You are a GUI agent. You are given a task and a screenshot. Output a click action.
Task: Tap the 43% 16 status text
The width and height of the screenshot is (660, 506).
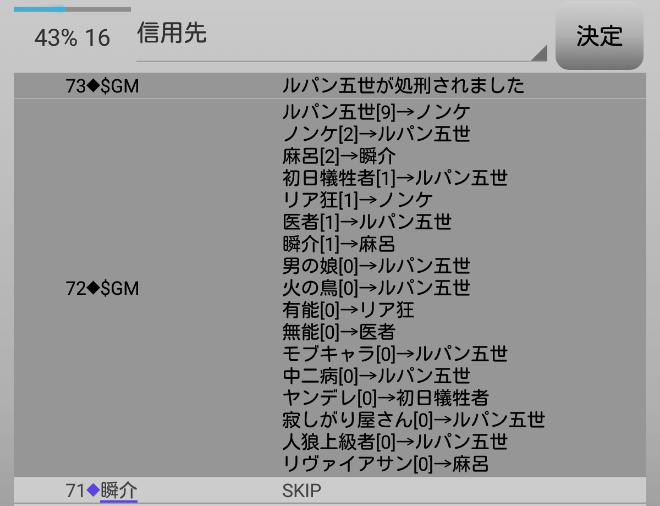pyautogui.click(x=72, y=38)
